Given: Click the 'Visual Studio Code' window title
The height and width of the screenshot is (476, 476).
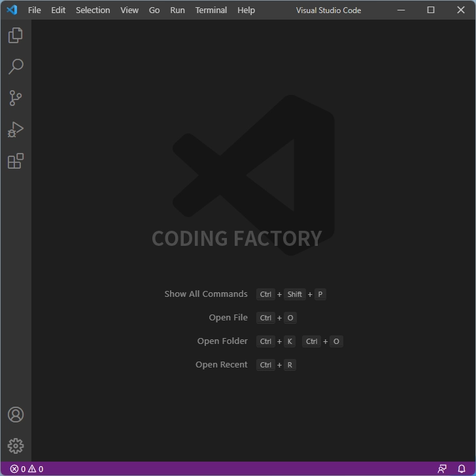Looking at the screenshot, I should click(x=328, y=10).
